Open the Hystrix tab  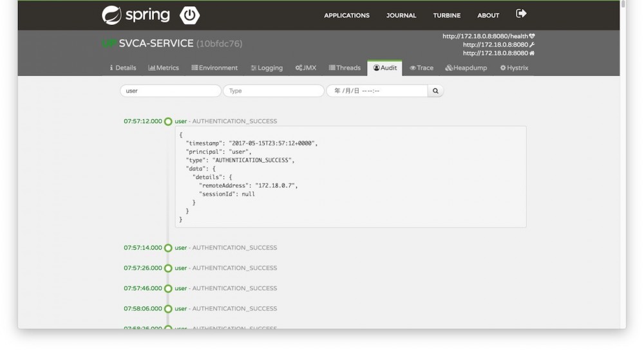pyautogui.click(x=514, y=68)
